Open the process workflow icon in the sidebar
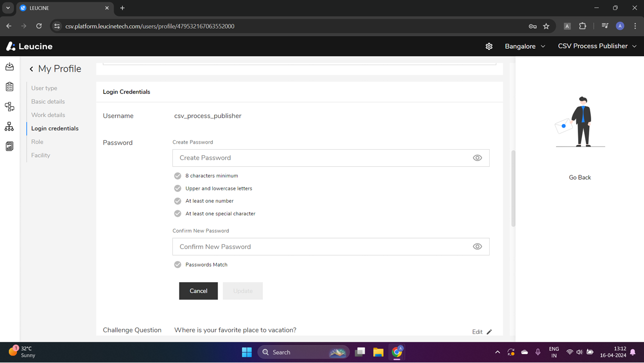The height and width of the screenshot is (363, 644). click(x=9, y=106)
